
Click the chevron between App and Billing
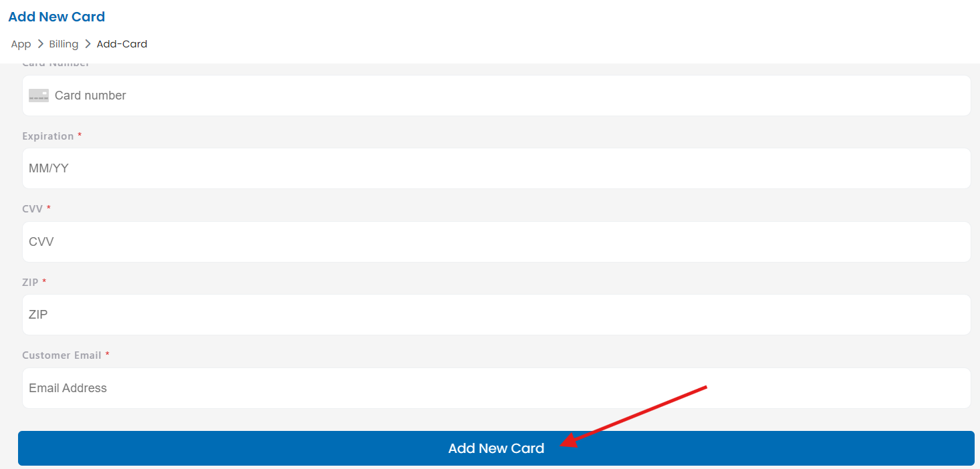tap(40, 44)
